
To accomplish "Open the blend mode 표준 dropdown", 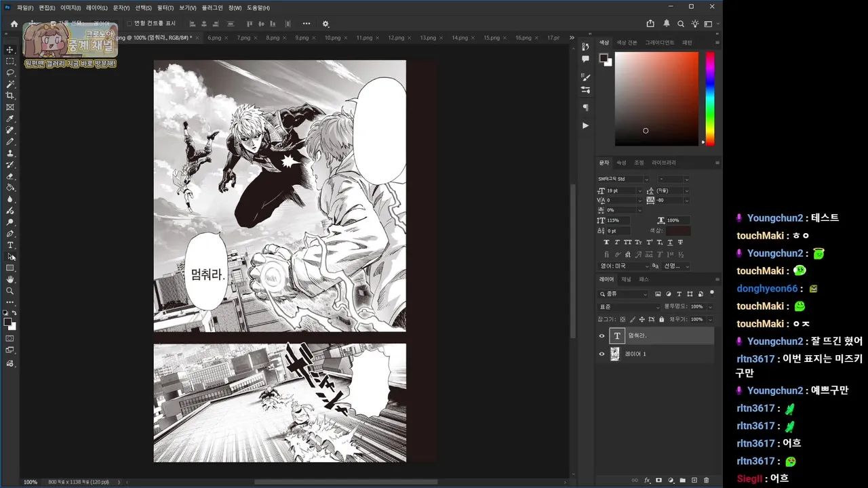I will (629, 306).
